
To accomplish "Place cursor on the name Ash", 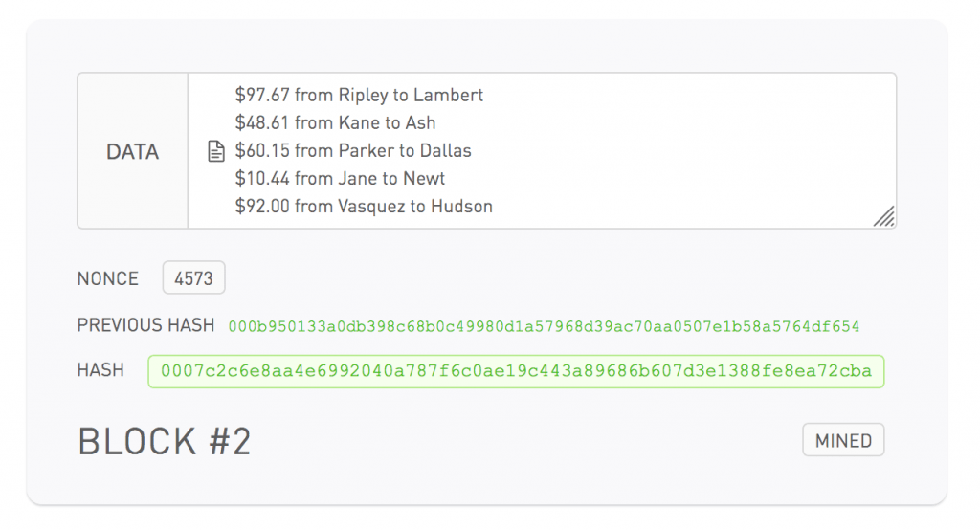I will pyautogui.click(x=420, y=123).
